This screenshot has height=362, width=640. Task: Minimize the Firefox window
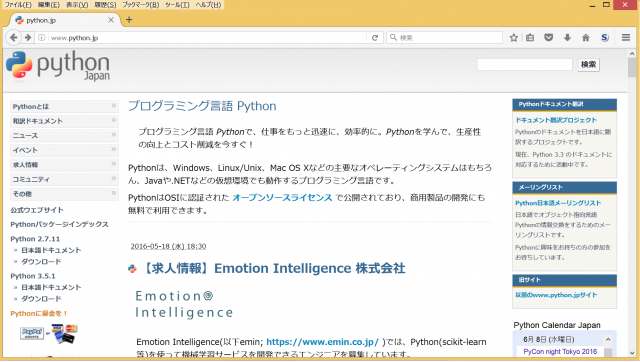click(593, 5)
